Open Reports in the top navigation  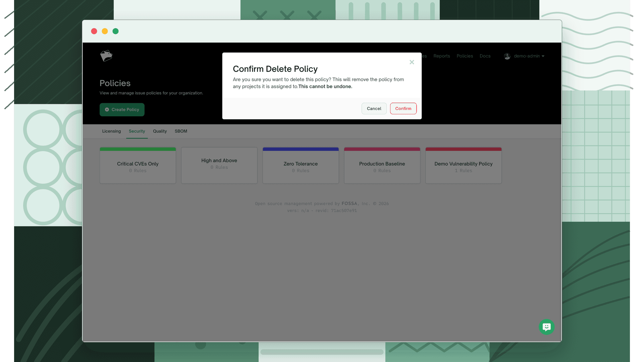(x=441, y=56)
